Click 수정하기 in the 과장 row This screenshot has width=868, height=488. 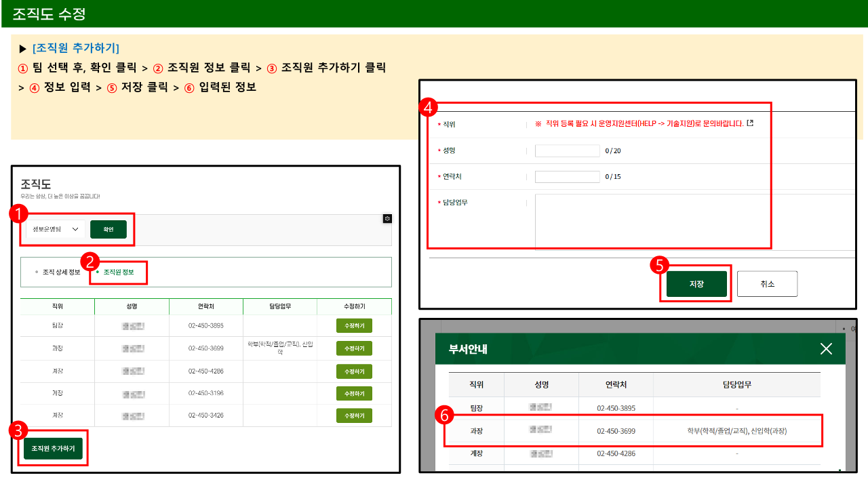tap(353, 348)
